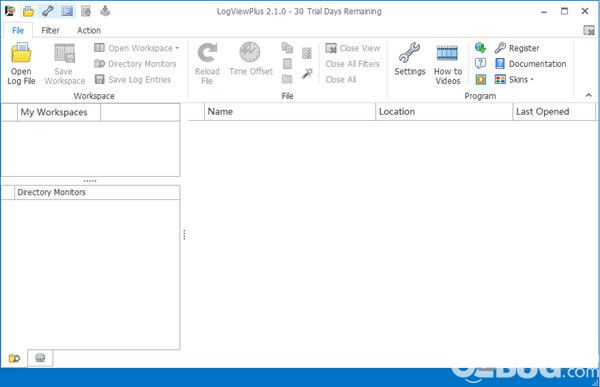This screenshot has height=387, width=600.
Task: Click the orange play icon in Program group
Action: pos(481,79)
